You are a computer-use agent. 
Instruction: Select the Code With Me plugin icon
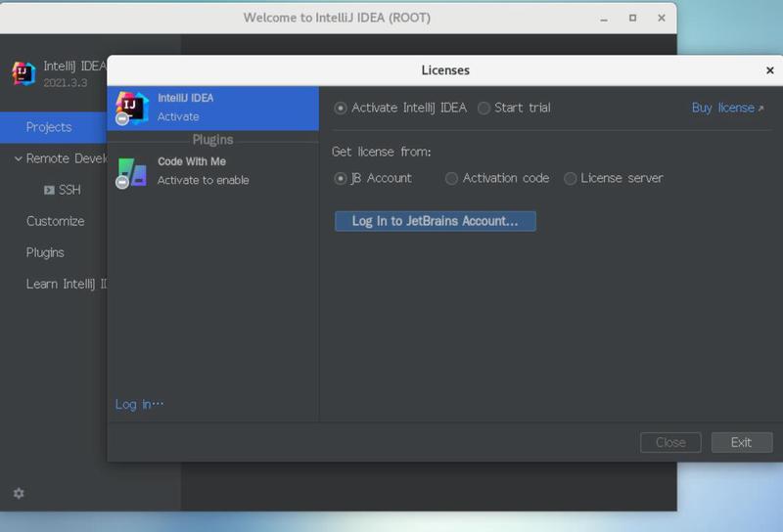pyautogui.click(x=131, y=172)
